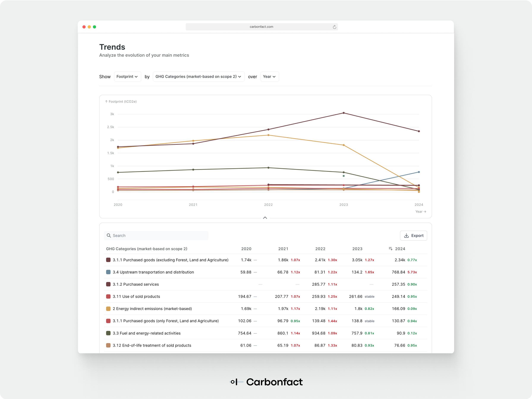532x399 pixels.
Task: Click the red square beside 3.1.1 Purchased goods (only FLA)
Action: [x=108, y=321]
